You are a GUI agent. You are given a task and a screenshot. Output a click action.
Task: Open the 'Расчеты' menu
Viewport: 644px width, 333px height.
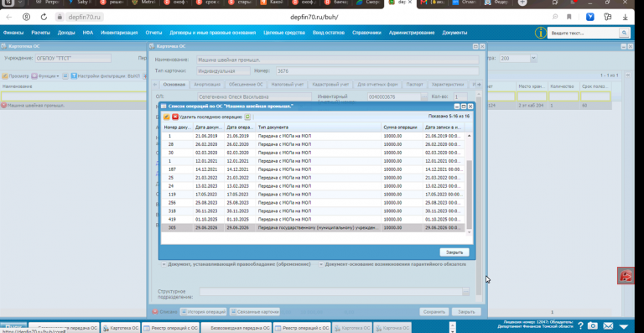point(40,33)
